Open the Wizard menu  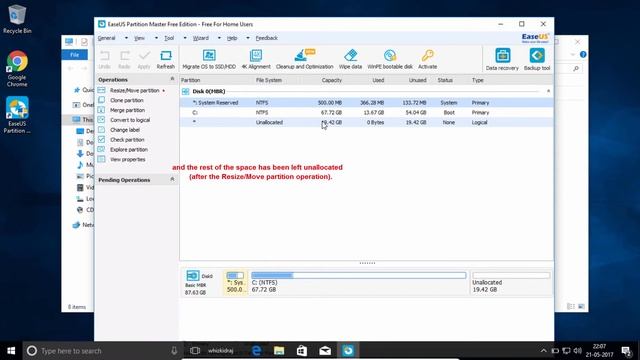(x=200, y=38)
